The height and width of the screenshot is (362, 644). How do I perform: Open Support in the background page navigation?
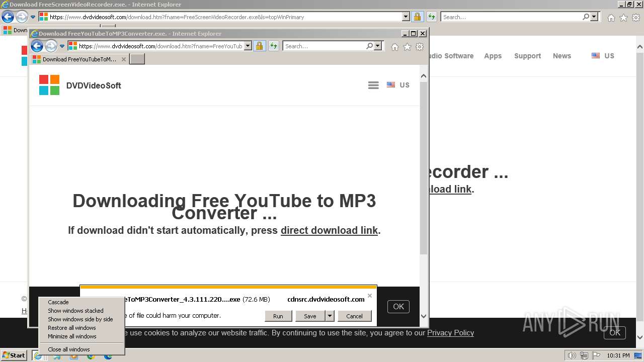527,56
